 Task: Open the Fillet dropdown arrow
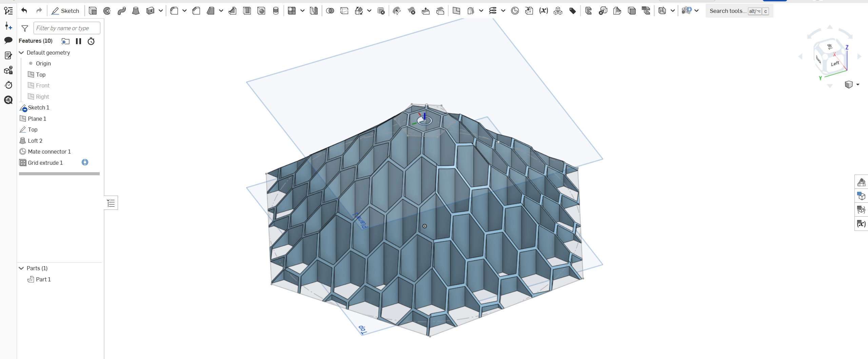tap(184, 11)
